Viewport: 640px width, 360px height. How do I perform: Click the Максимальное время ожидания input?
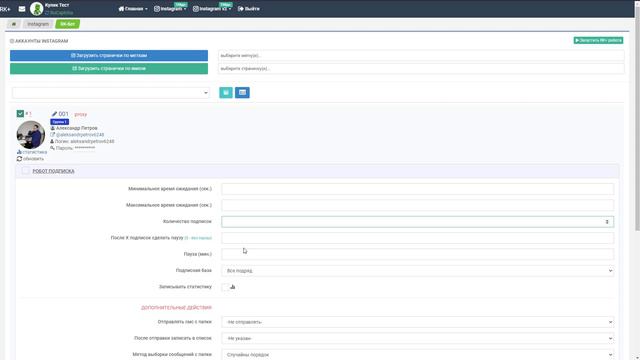click(x=418, y=205)
